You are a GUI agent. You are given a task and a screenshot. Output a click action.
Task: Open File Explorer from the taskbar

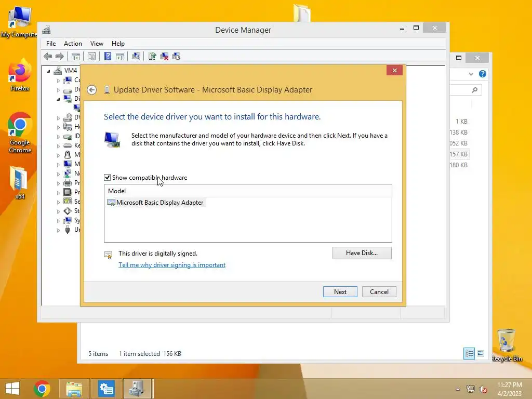click(74, 389)
